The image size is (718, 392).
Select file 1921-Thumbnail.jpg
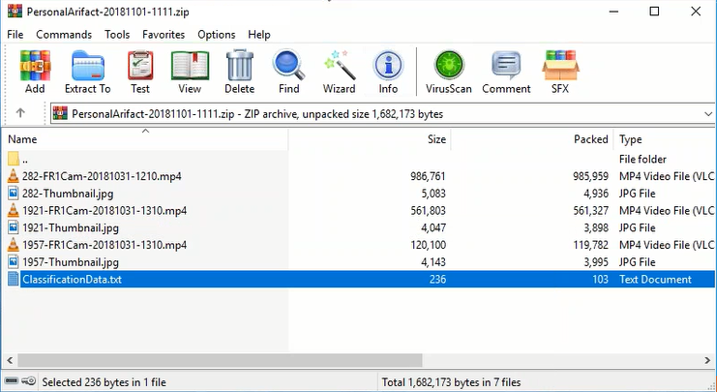click(71, 228)
